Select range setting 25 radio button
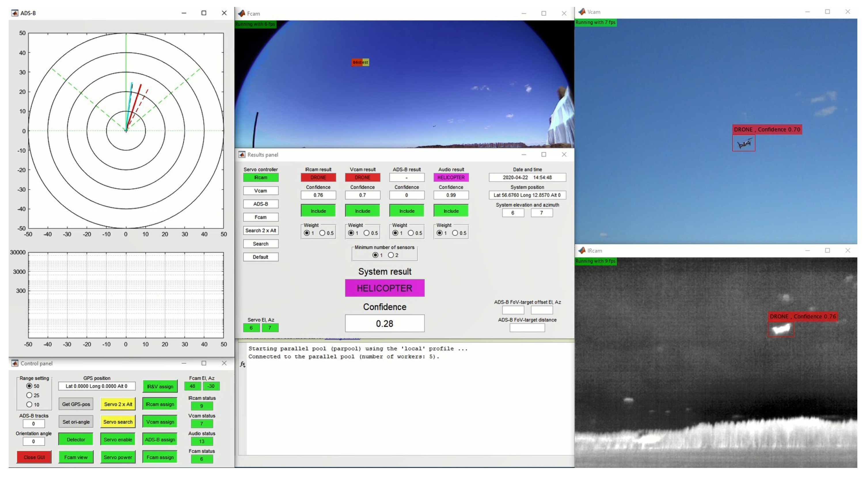 pyautogui.click(x=29, y=395)
